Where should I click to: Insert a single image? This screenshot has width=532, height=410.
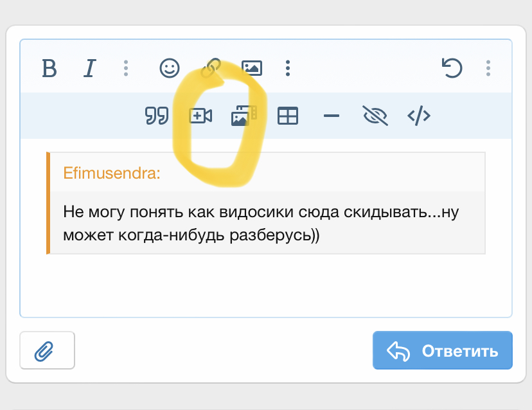252,68
